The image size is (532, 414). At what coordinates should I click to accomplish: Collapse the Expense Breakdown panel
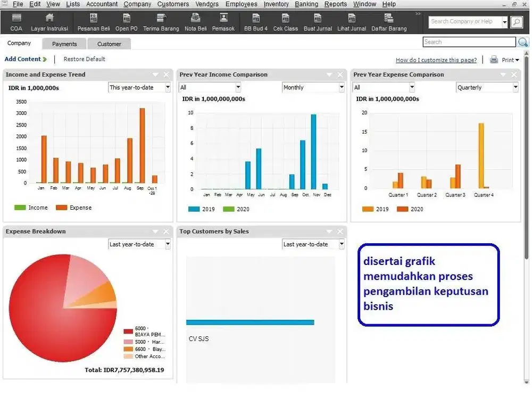[155, 232]
